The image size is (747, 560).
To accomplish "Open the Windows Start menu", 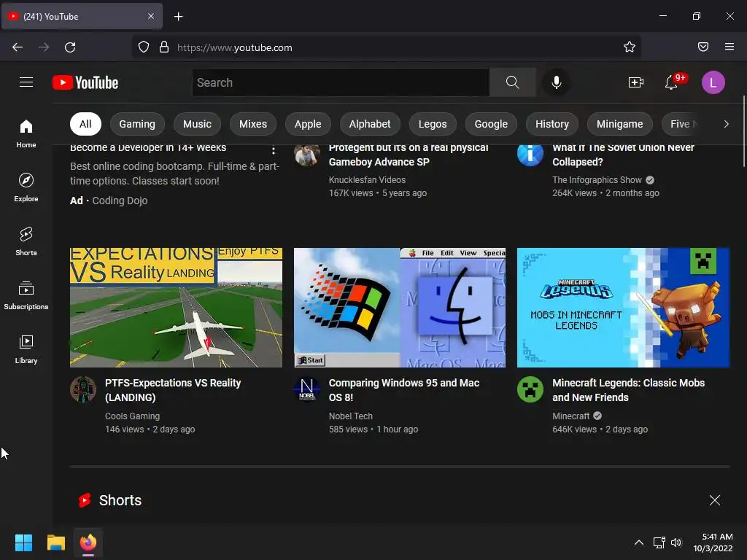I will [23, 542].
